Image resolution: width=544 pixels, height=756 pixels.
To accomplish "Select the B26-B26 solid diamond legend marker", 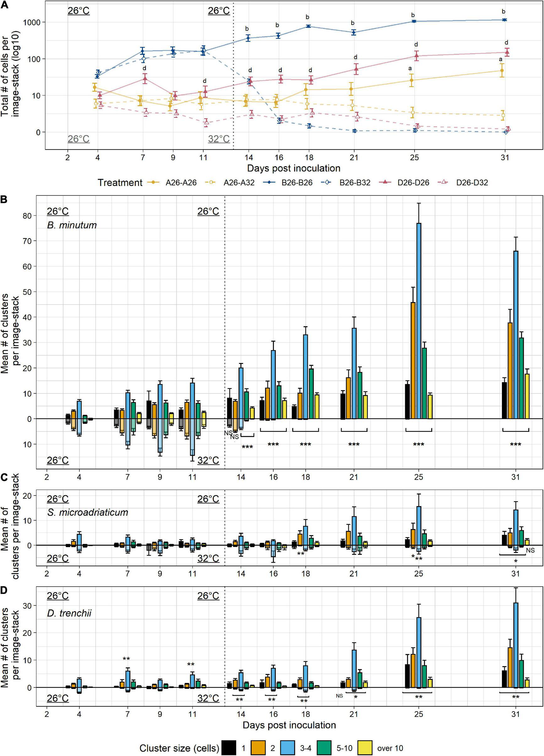I will [x=269, y=182].
